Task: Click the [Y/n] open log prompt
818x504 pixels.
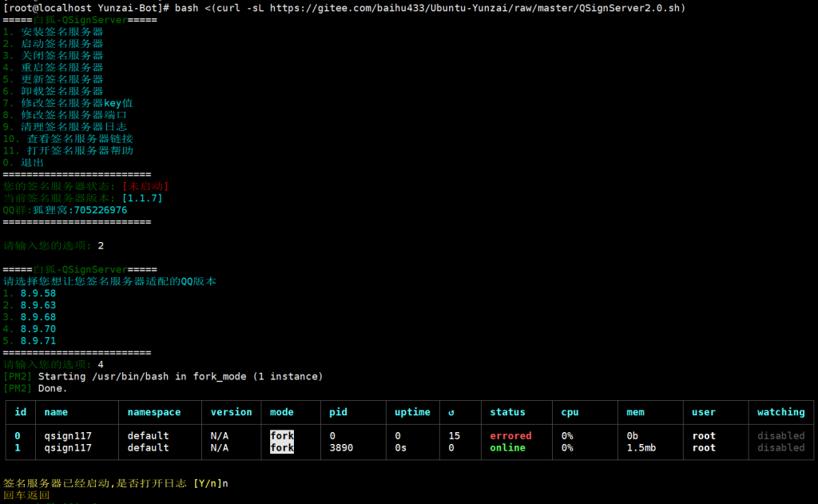Action: (206, 483)
